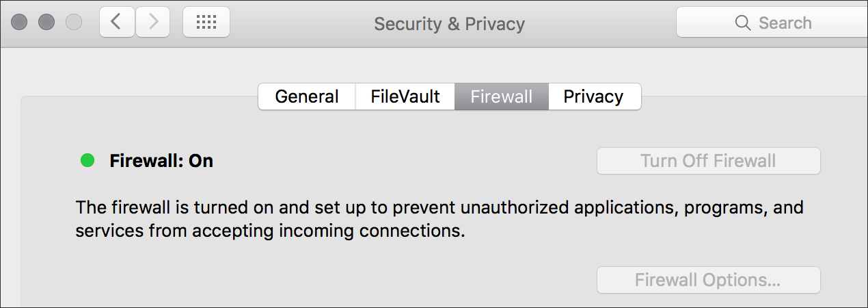Click the "Firewall: On" status label
Image resolution: width=868 pixels, height=308 pixels.
(161, 162)
